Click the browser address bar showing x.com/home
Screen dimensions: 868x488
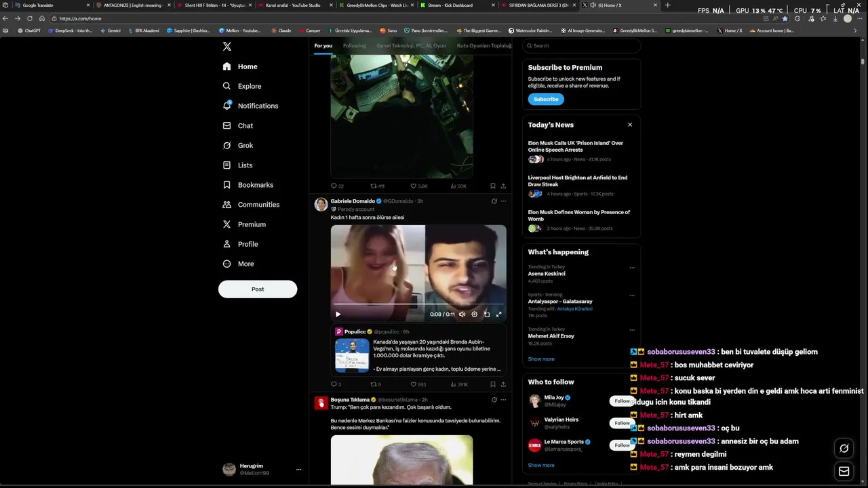[x=407, y=18]
